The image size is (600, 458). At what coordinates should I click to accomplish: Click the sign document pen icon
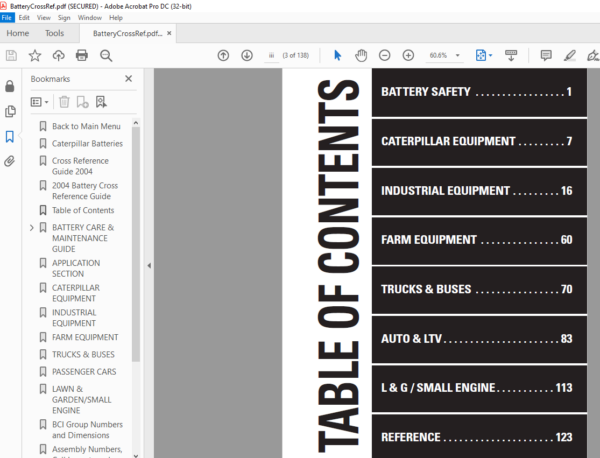[x=593, y=55]
